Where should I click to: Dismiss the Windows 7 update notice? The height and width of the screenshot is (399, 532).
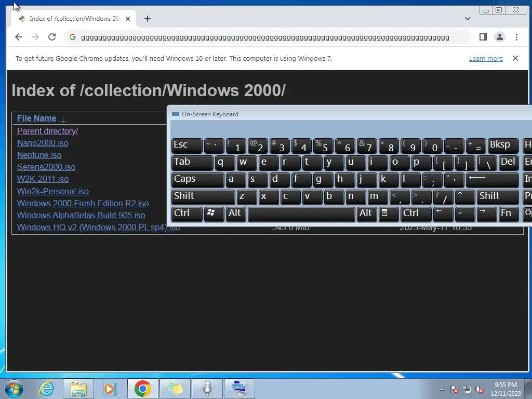[515, 58]
